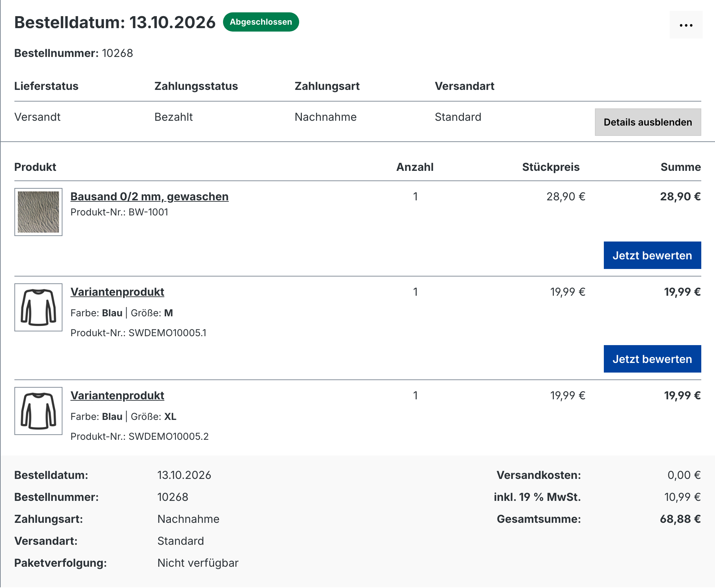Open the Bausand 0/2 mm, gewaschen link
This screenshot has height=588, width=715.
[149, 197]
